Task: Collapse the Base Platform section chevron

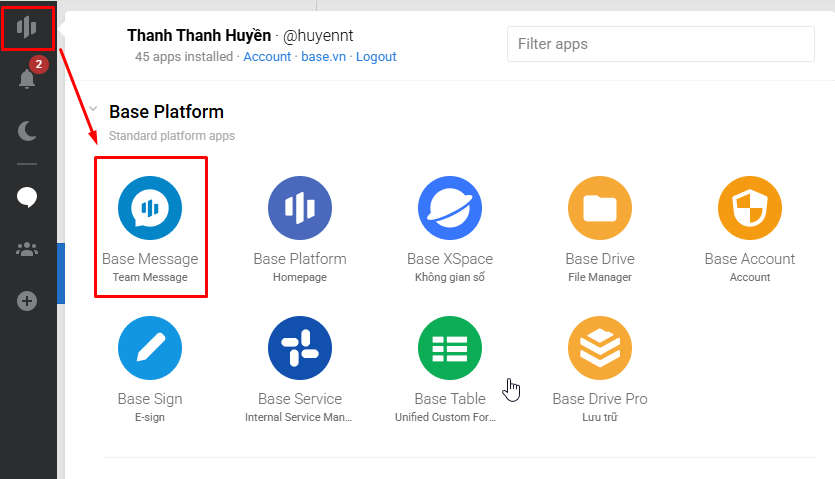Action: (94, 109)
